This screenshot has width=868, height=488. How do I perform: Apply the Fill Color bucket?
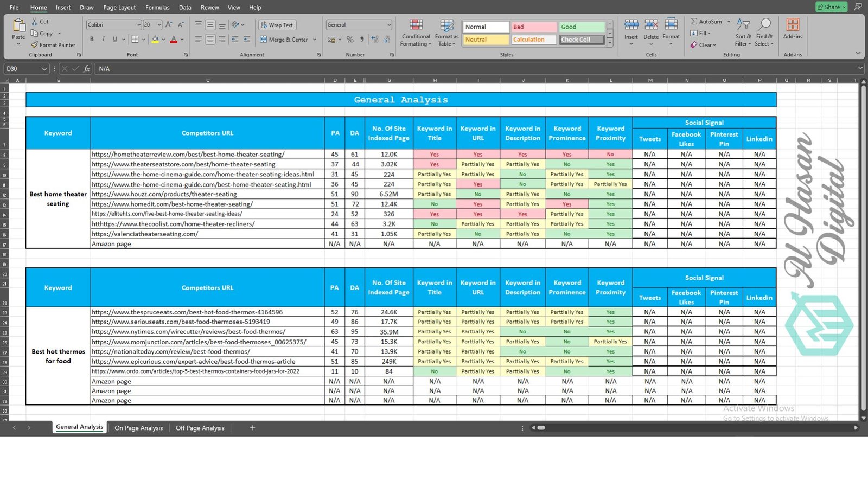(156, 40)
